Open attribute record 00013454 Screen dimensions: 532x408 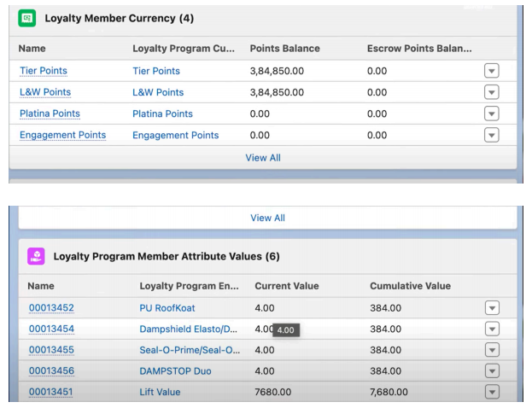pyautogui.click(x=51, y=329)
